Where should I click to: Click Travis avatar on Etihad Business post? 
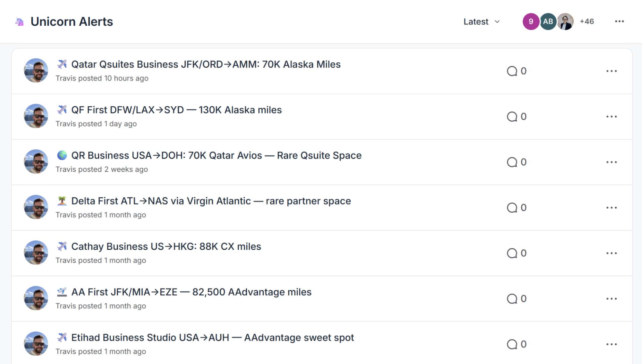pos(36,343)
